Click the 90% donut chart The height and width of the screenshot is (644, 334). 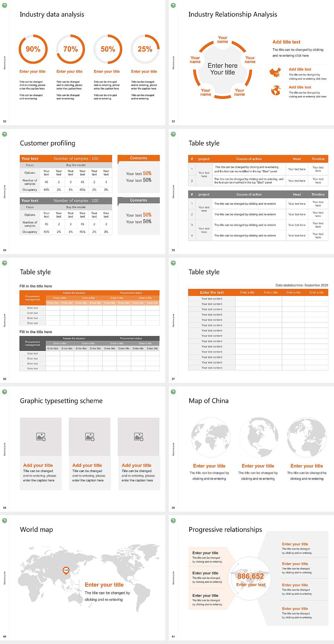[x=33, y=49]
